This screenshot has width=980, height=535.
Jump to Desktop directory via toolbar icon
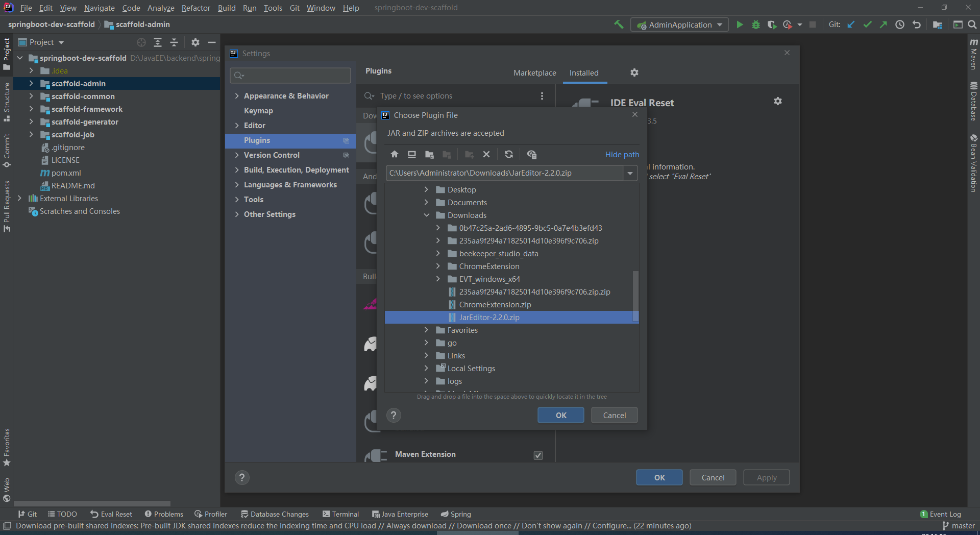coord(411,154)
